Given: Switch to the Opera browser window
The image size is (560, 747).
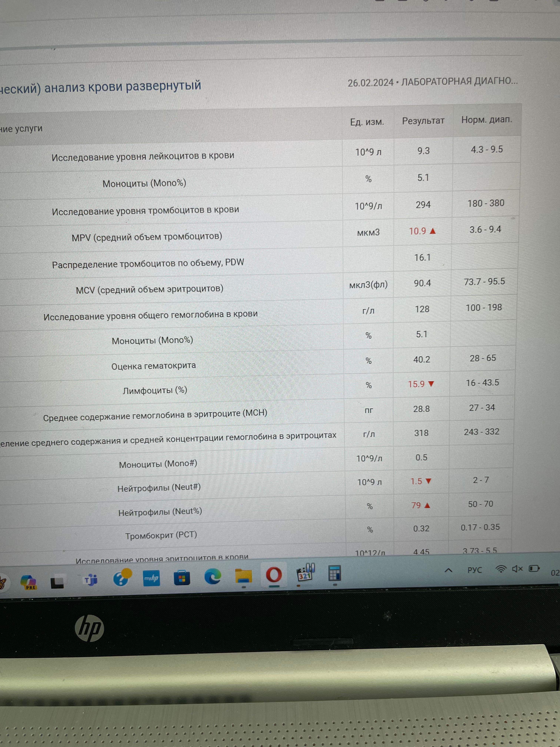Looking at the screenshot, I should coord(274,575).
